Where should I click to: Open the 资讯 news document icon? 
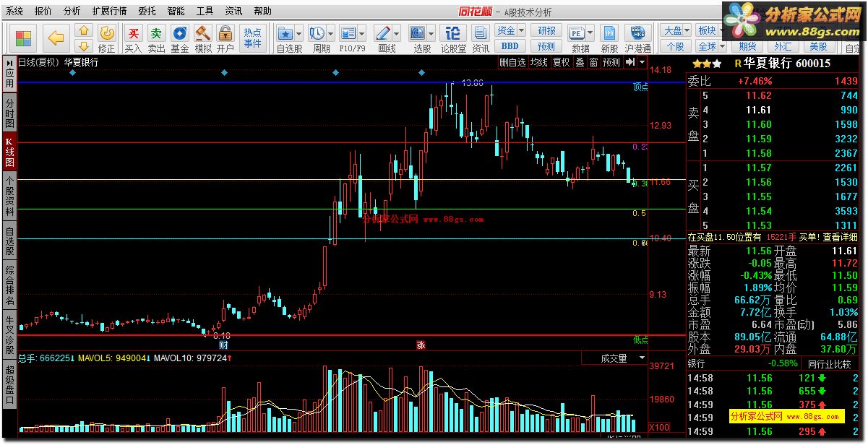pos(481,33)
